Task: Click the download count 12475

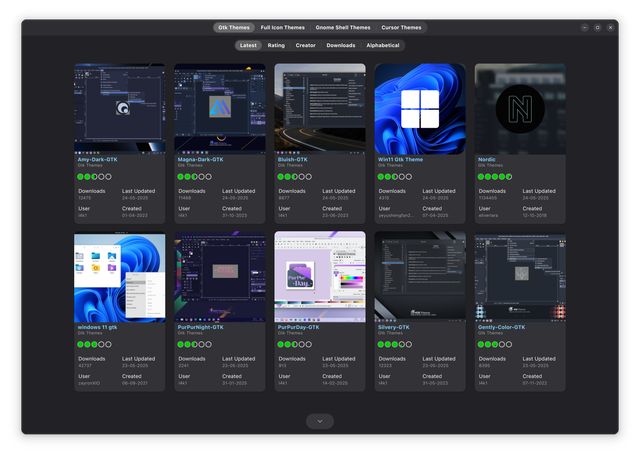Action: 84,198
